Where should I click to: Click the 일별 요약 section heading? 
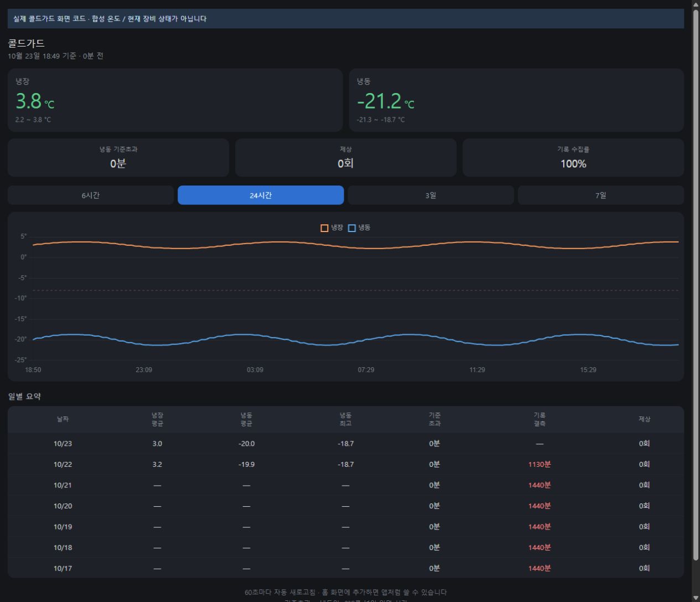(x=24, y=397)
